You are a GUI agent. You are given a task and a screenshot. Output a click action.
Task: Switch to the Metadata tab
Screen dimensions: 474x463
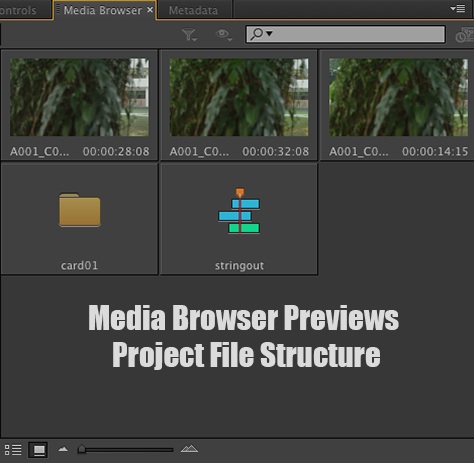tap(193, 10)
